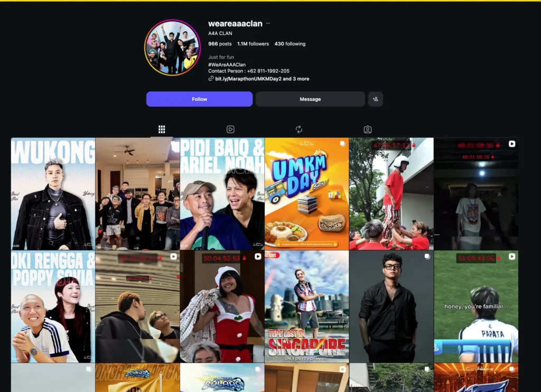Open the three-dot options next to weareaaaclan
Screen dimensions: 541x392
click(x=268, y=24)
